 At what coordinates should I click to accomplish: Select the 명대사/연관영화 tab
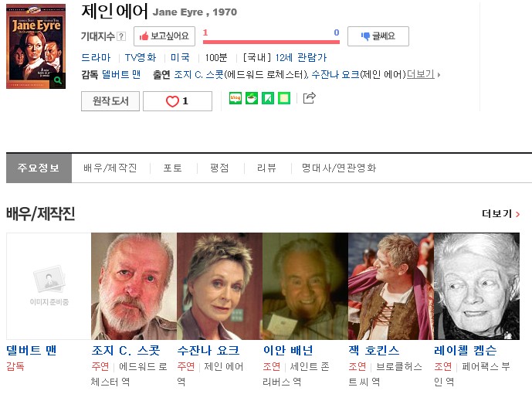click(x=339, y=168)
